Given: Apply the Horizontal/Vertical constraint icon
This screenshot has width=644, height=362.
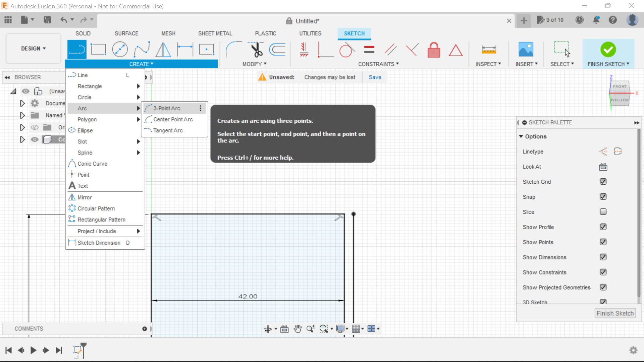Looking at the screenshot, I should click(304, 50).
